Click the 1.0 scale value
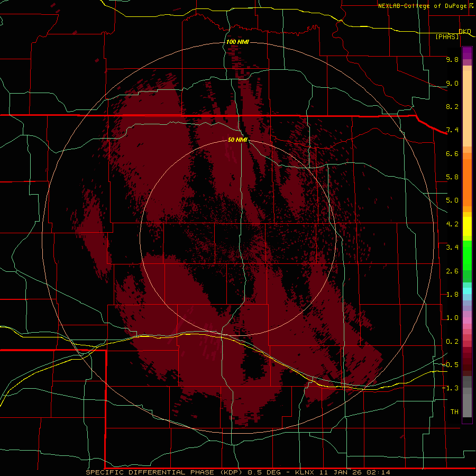The image size is (476, 476). (x=452, y=318)
